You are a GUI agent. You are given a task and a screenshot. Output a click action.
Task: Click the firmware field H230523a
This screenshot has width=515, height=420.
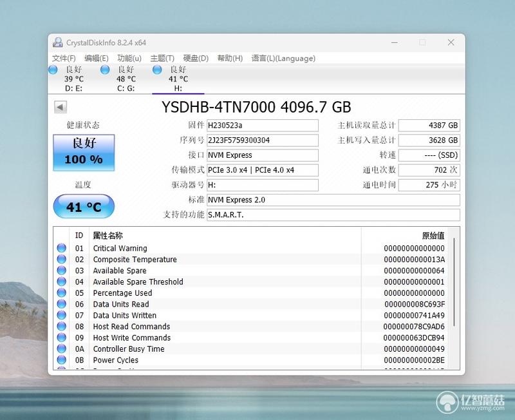263,125
